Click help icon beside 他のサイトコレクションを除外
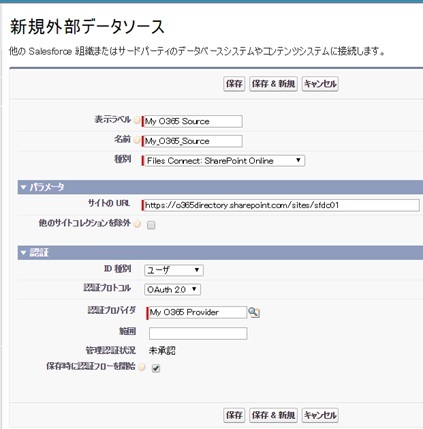Screen dimensions: 423x429 click(x=137, y=224)
